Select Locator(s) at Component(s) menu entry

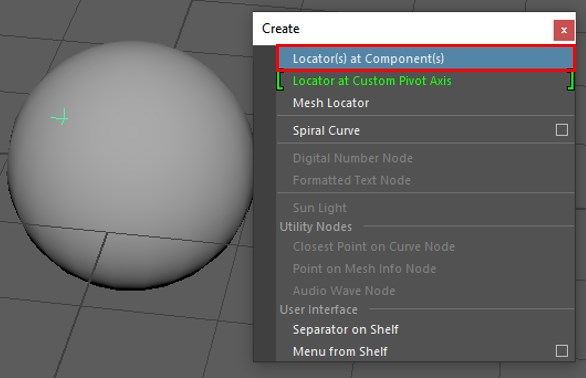[425, 58]
